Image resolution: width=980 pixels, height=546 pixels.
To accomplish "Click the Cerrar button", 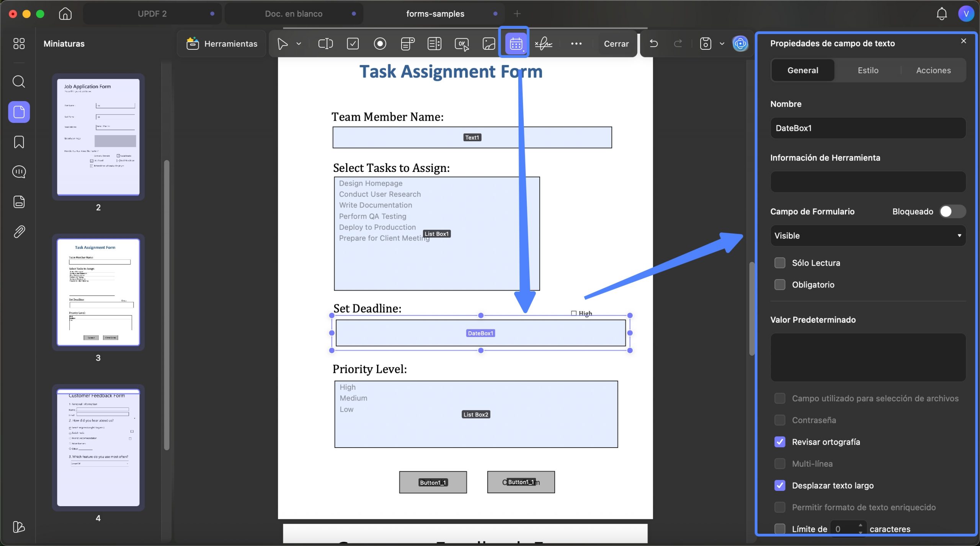I will 616,44.
